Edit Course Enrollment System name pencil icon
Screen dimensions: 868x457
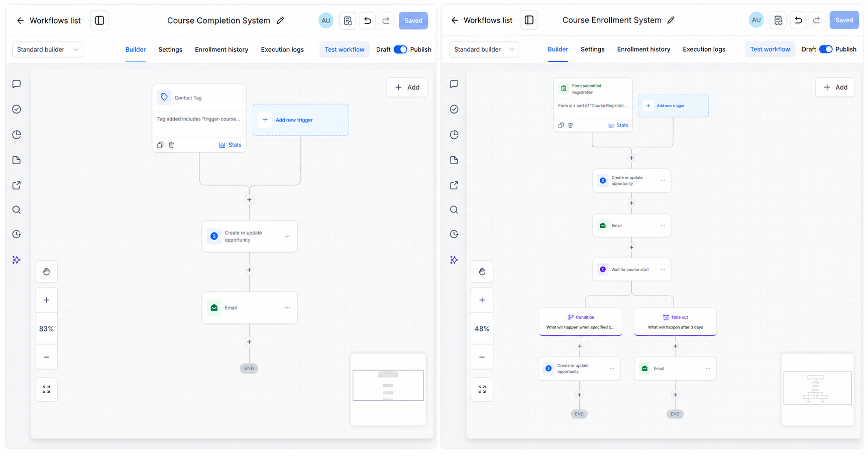(x=671, y=20)
